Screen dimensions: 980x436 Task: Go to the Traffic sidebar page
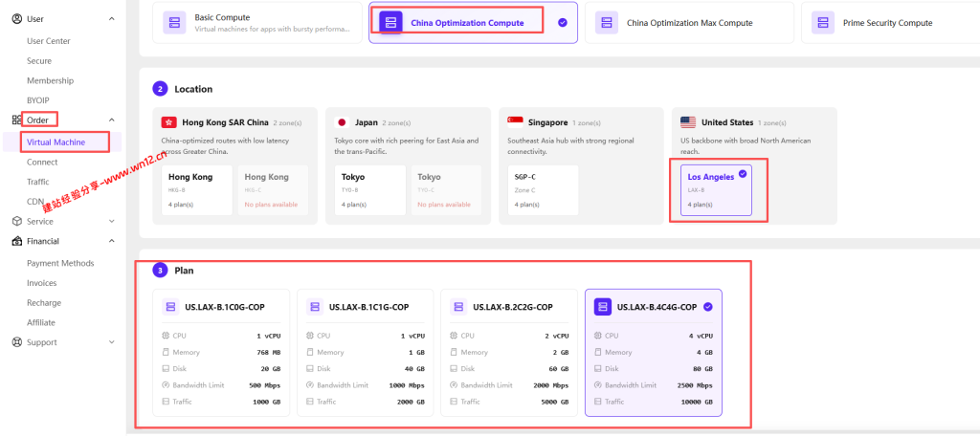coord(38,182)
